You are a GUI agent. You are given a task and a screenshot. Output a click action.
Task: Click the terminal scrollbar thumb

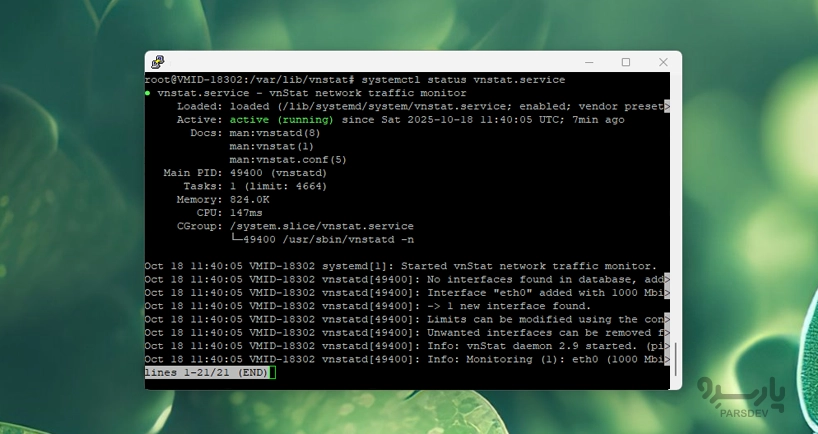click(676, 359)
